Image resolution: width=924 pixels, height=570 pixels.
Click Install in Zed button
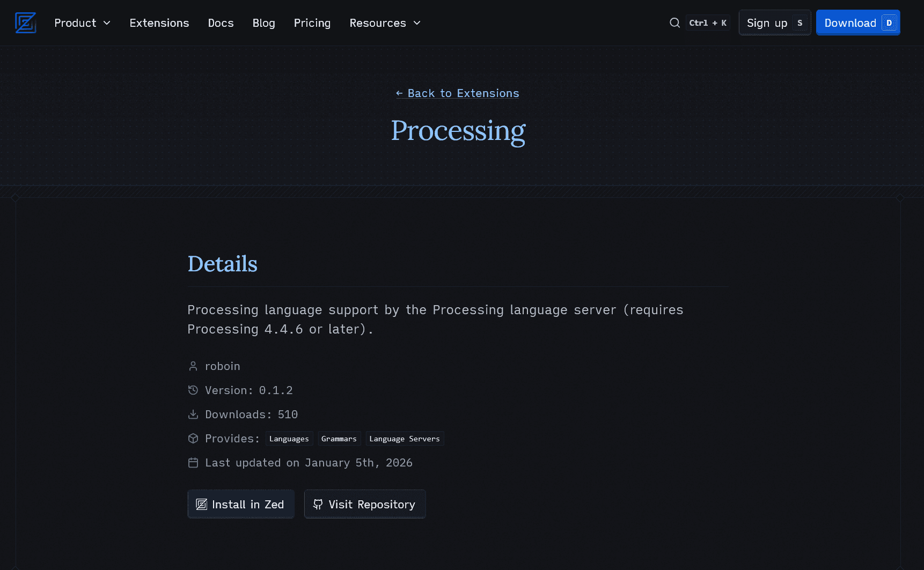click(241, 504)
